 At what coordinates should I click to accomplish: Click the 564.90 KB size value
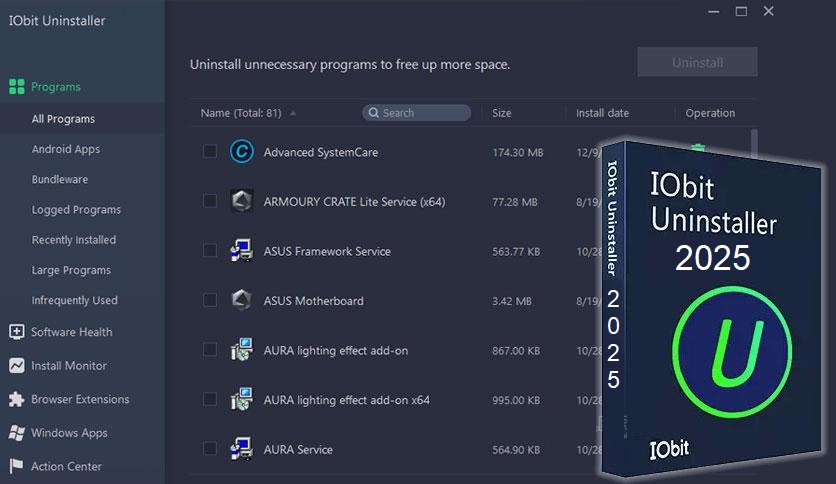[x=516, y=450]
